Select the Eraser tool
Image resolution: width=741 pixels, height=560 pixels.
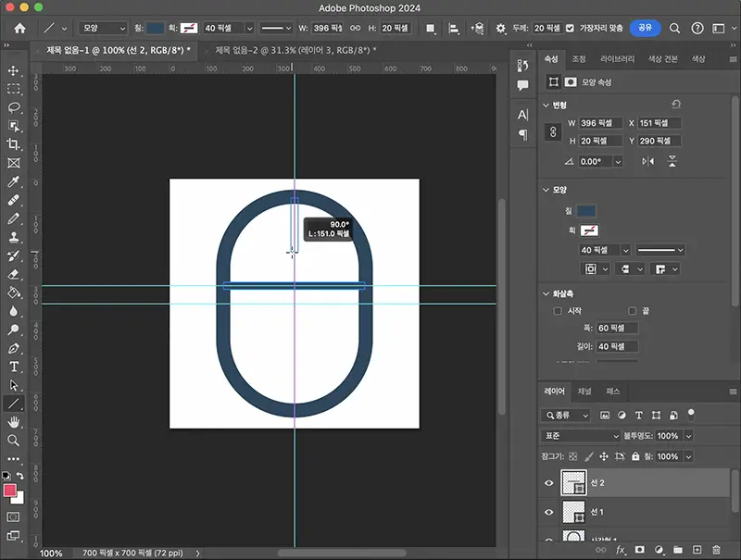13,274
